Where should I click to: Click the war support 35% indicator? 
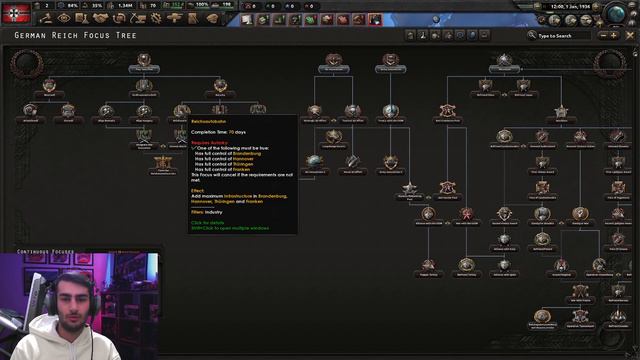pos(93,5)
